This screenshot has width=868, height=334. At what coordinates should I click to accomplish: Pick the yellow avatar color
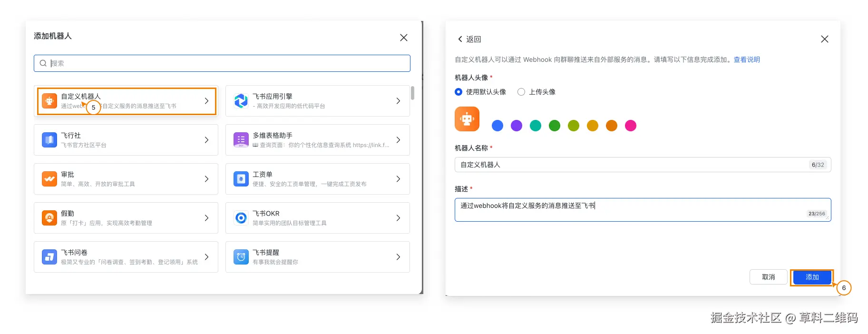tap(593, 126)
